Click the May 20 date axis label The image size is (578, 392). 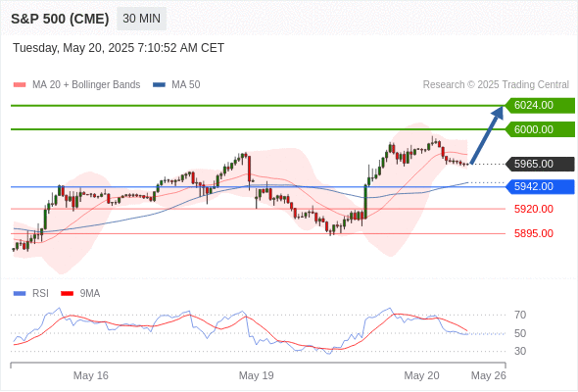tap(421, 375)
